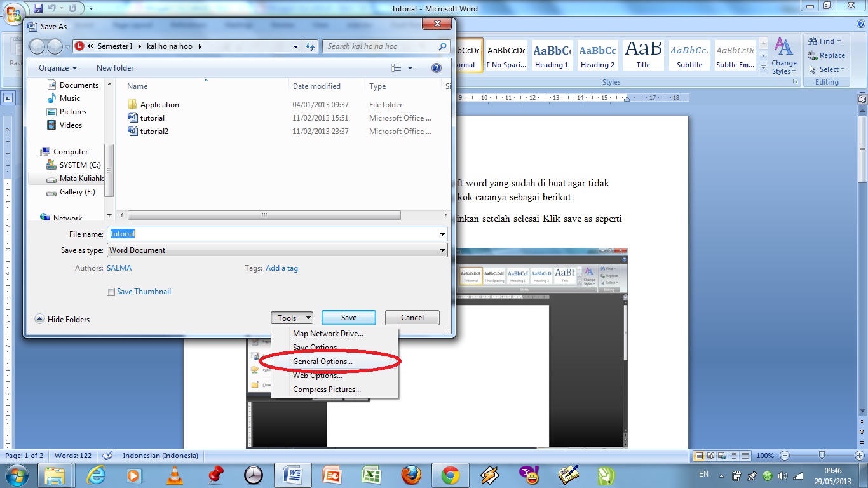
Task: Select the tutorial file in list
Action: coord(146,118)
